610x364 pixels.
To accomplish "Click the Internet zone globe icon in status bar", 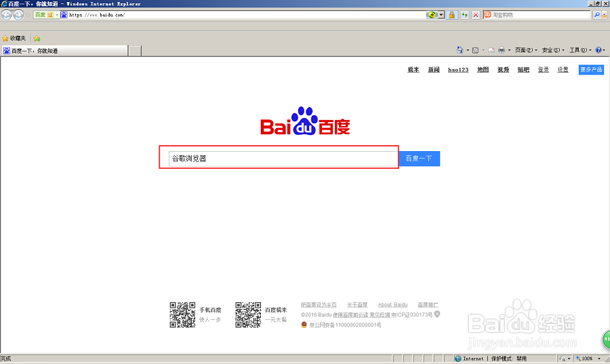I will [458, 359].
